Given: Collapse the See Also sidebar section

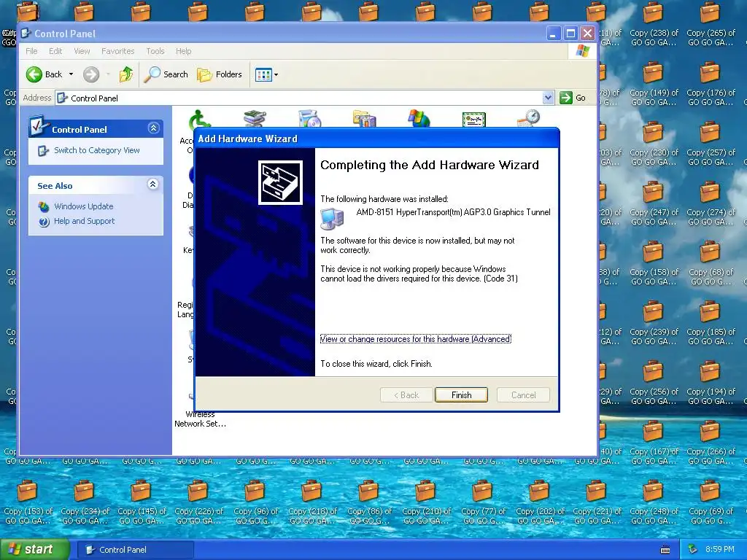Looking at the screenshot, I should click(153, 184).
